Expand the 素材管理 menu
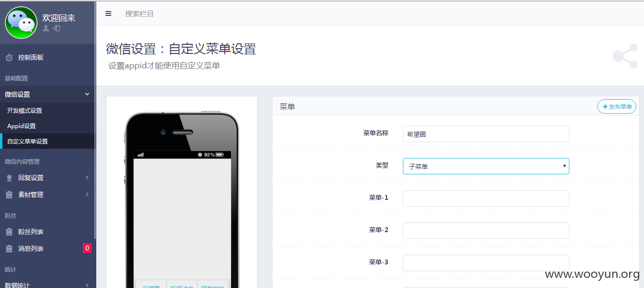 pos(48,195)
